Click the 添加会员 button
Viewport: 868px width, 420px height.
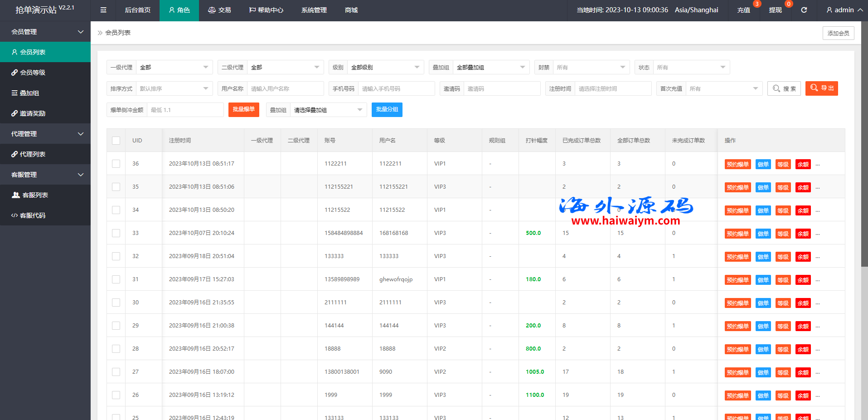(x=838, y=33)
